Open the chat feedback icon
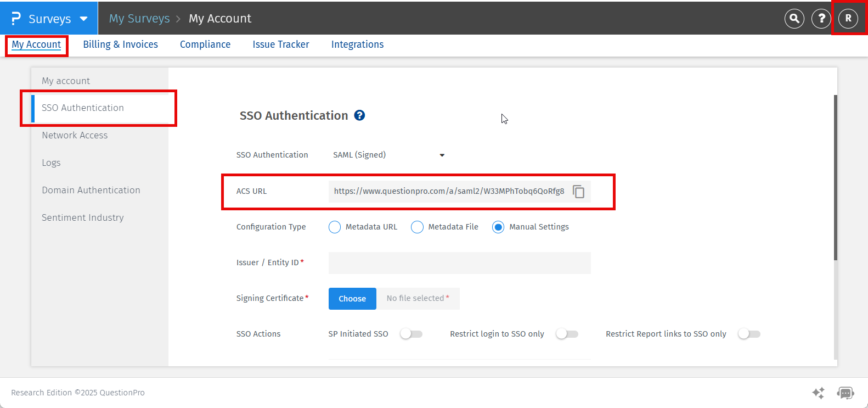 [845, 393]
